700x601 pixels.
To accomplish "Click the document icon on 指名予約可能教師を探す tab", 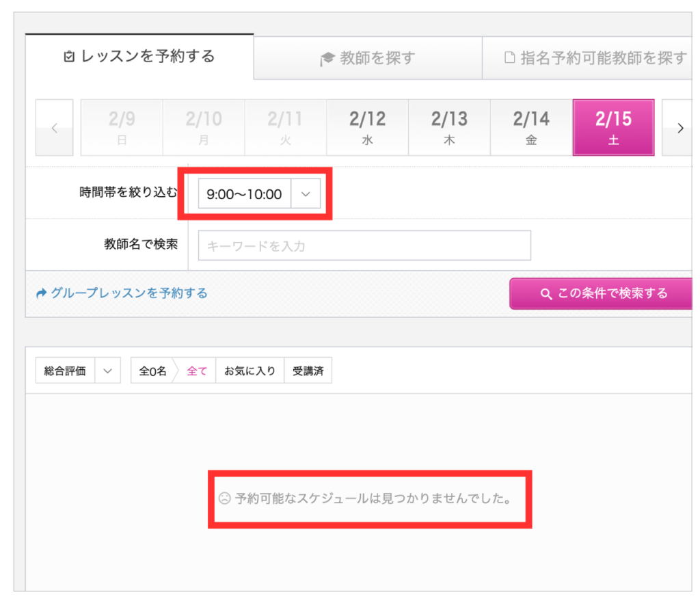I will point(509,57).
